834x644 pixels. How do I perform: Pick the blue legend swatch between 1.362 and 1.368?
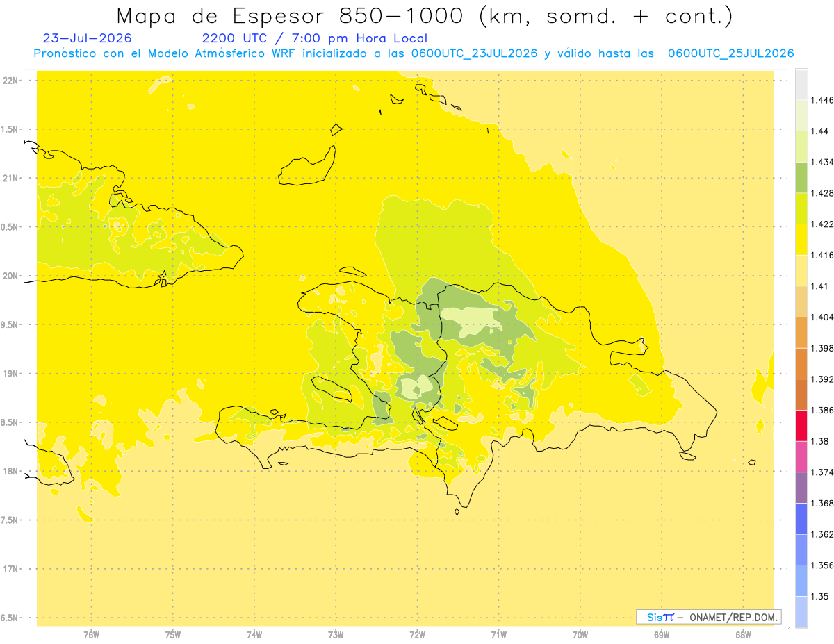pyautogui.click(x=801, y=518)
